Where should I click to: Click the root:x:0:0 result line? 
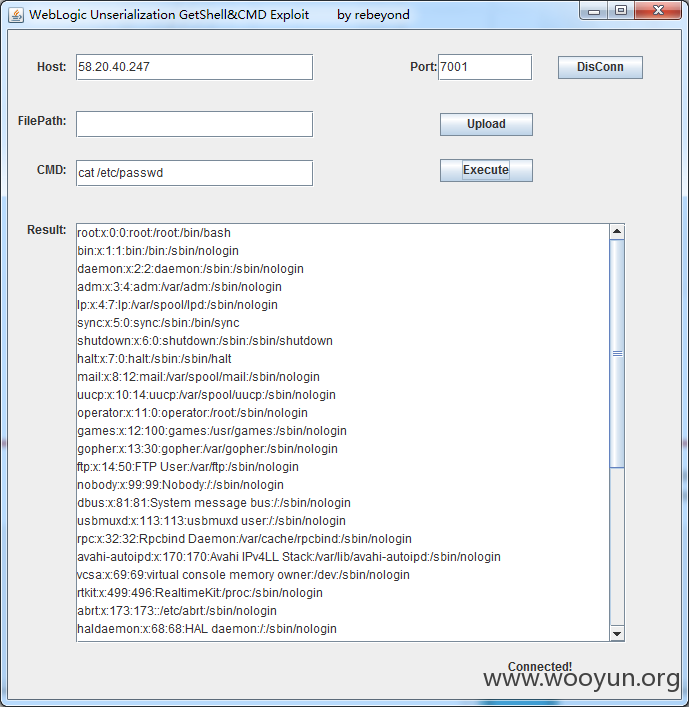pos(154,233)
